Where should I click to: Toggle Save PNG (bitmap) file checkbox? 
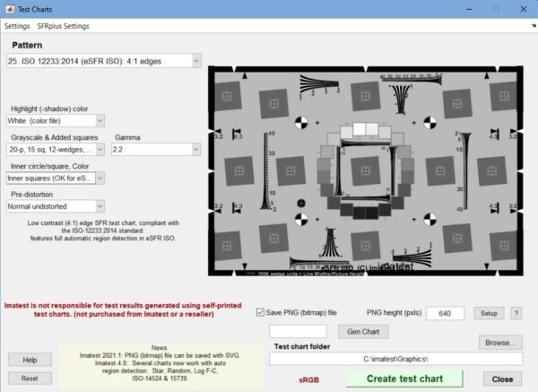(x=261, y=312)
